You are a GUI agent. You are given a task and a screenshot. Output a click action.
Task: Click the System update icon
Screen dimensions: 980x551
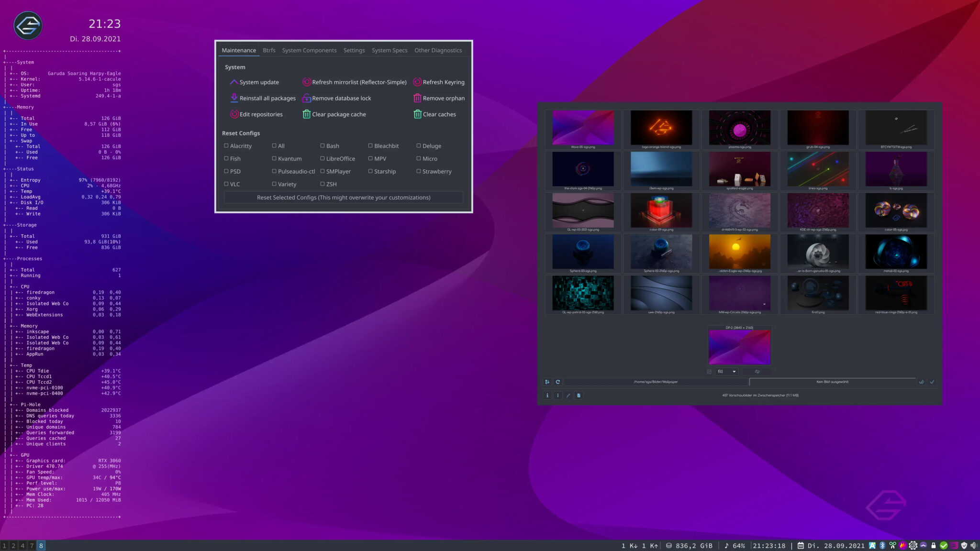234,82
